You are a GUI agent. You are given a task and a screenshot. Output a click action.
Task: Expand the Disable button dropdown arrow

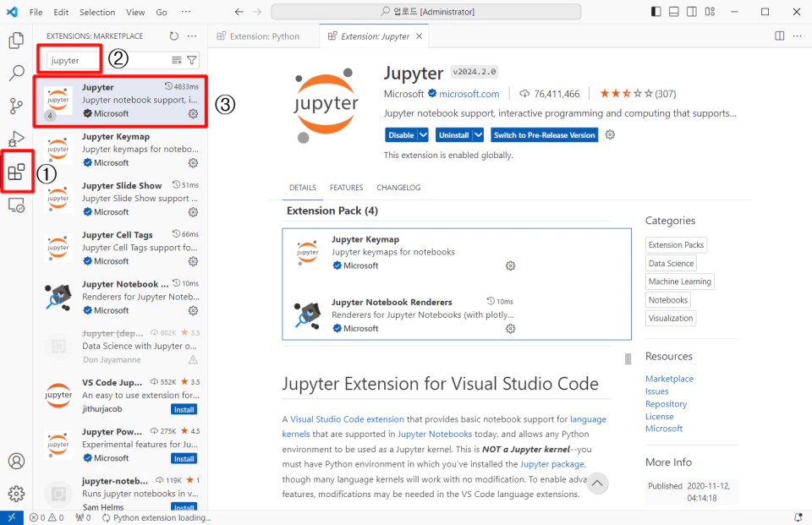[423, 134]
